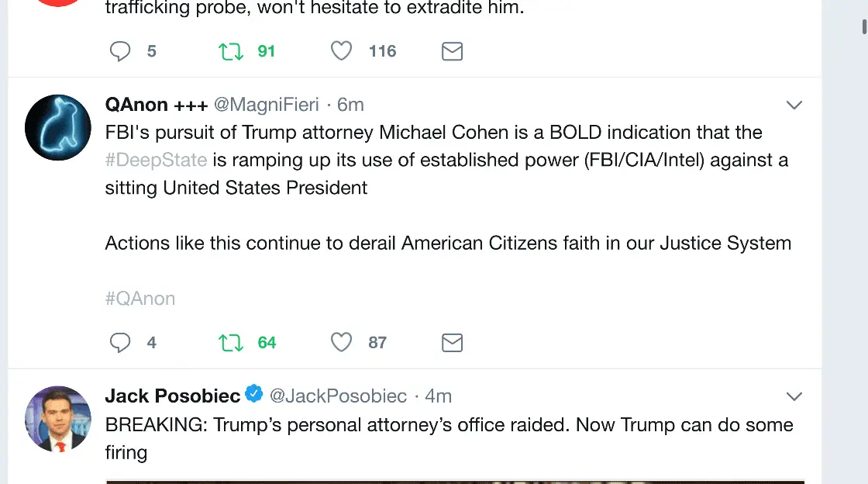
Task: Open @JackPosobiec profile handle
Action: [x=338, y=396]
